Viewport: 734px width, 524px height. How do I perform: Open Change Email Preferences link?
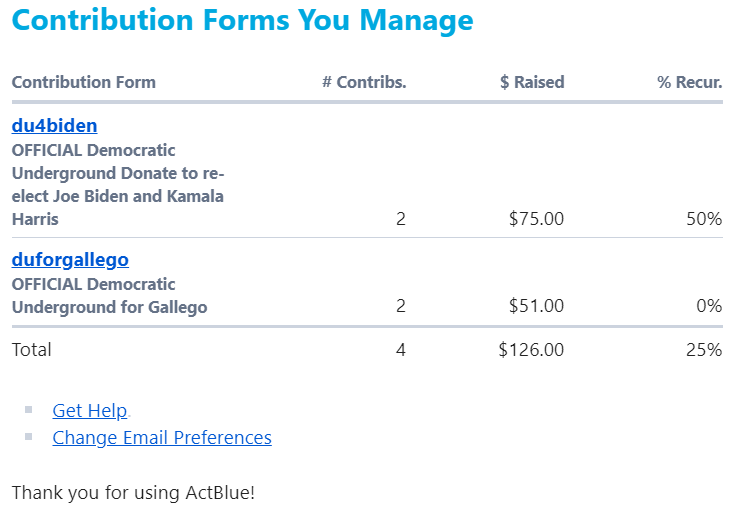coord(162,437)
